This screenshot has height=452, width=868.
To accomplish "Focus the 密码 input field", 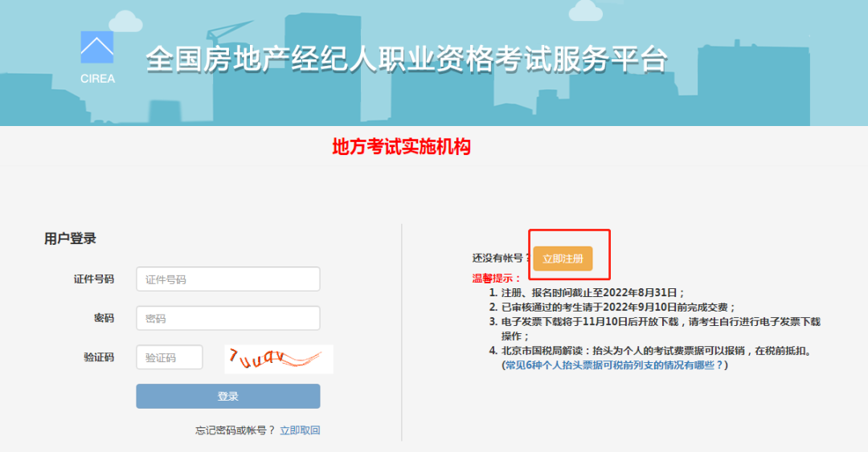I will [x=228, y=319].
